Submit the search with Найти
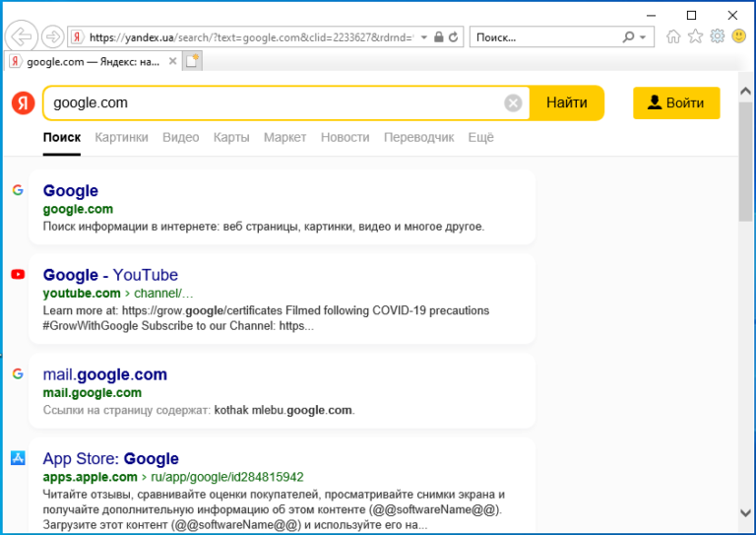 [567, 102]
